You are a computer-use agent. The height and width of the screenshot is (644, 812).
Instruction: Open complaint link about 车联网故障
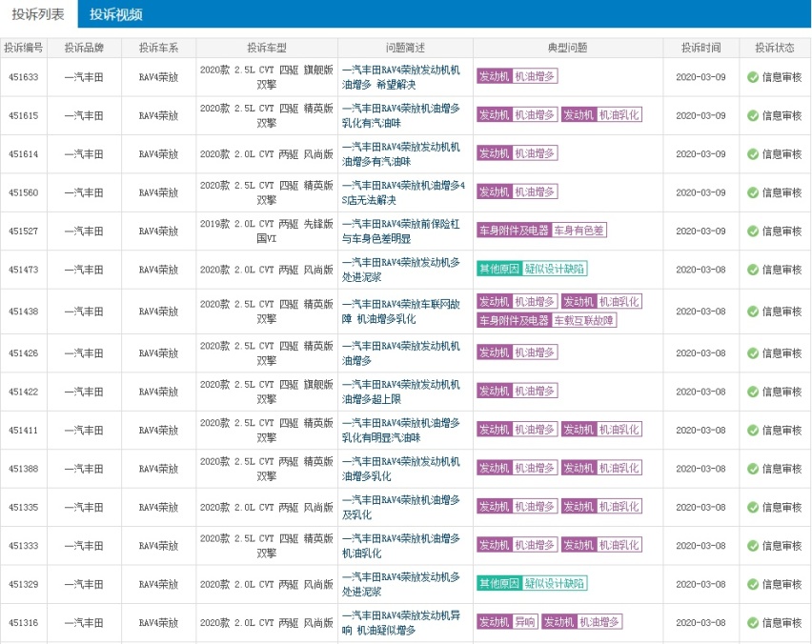point(401,312)
